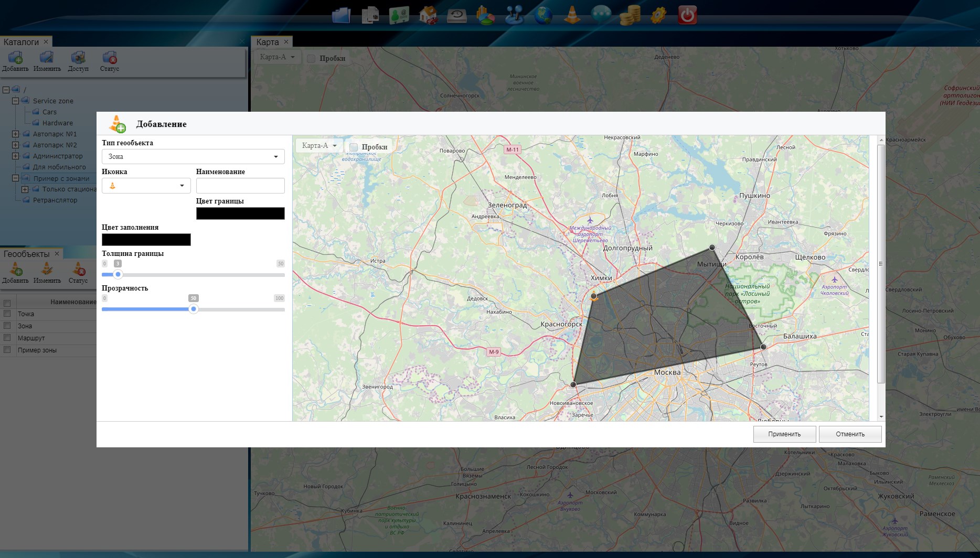Image resolution: width=980 pixels, height=558 pixels.
Task: Click the Цвет границы black color swatch
Action: tap(240, 213)
